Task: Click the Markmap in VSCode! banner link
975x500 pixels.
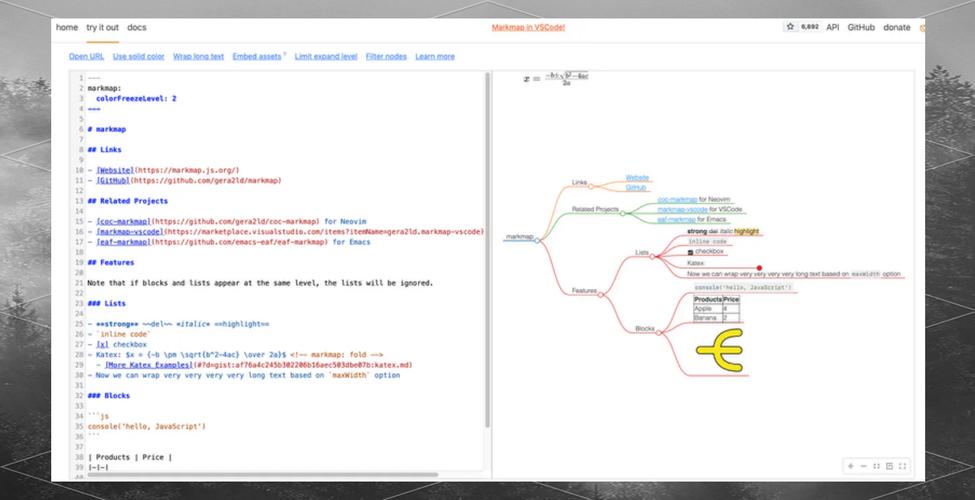Action: point(528,27)
